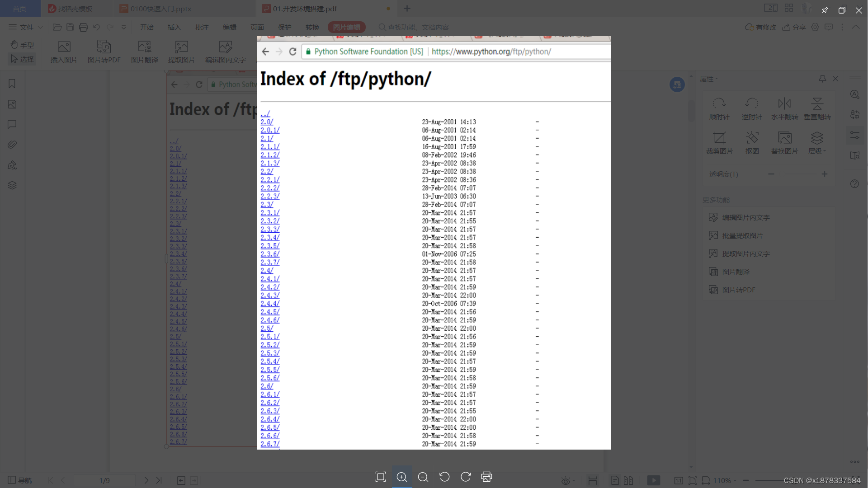Expand the 属性 properties panel dropdown
Screen dimensions: 868x488
[709, 79]
